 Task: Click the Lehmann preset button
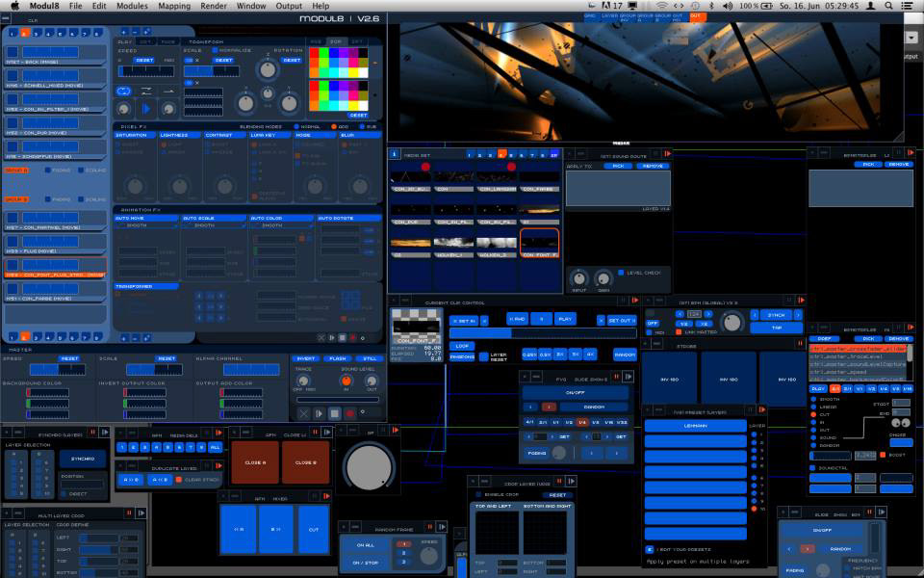[x=695, y=425]
